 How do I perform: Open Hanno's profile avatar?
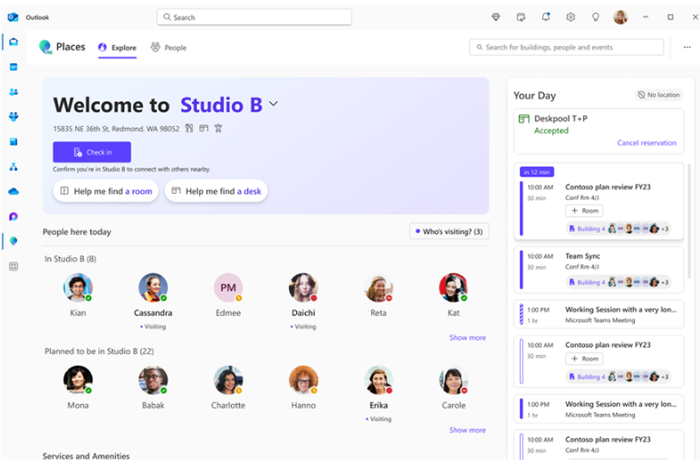click(x=304, y=380)
